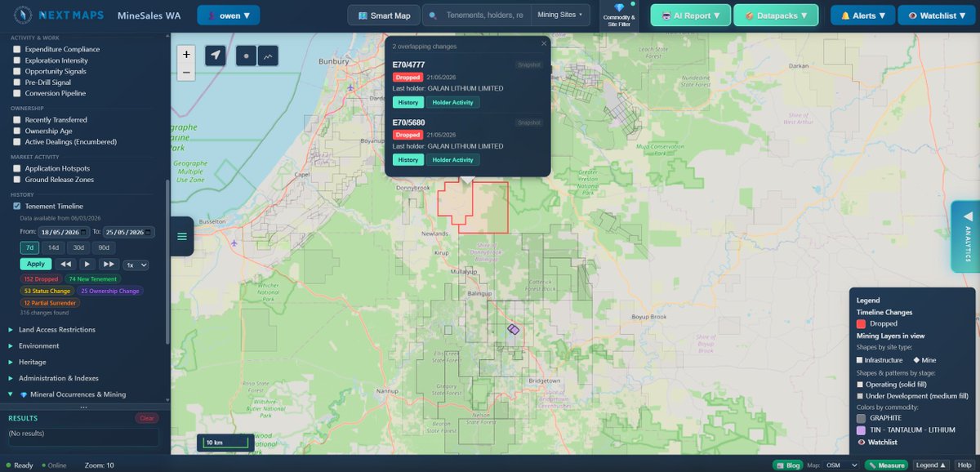Click the Watchlist eye icon in legend
Image resolution: width=980 pixels, height=472 pixels.
pos(862,442)
